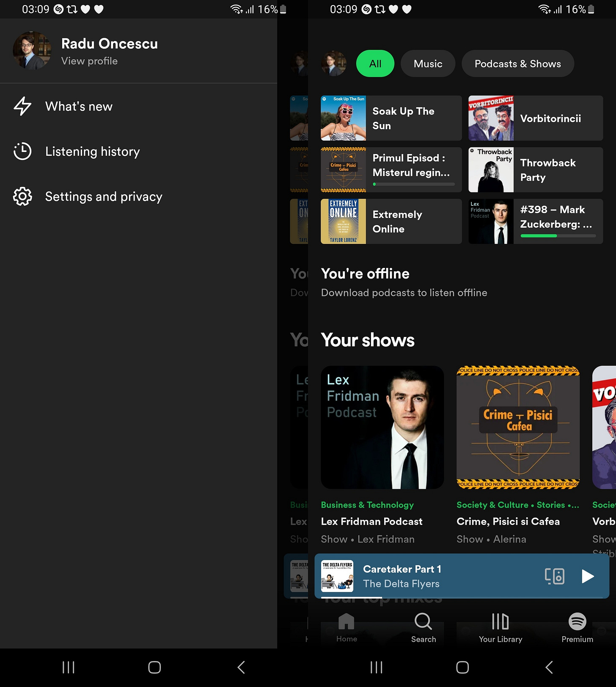
Task: Play Caretaker Part 1 from mini player
Action: 588,576
